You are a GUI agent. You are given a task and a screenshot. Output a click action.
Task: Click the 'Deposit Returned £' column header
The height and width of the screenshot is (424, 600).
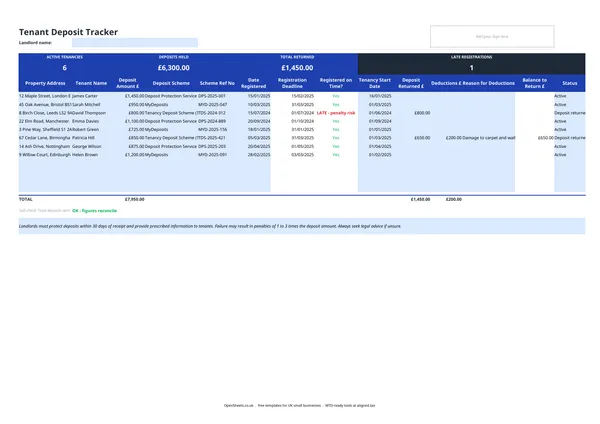pyautogui.click(x=411, y=83)
